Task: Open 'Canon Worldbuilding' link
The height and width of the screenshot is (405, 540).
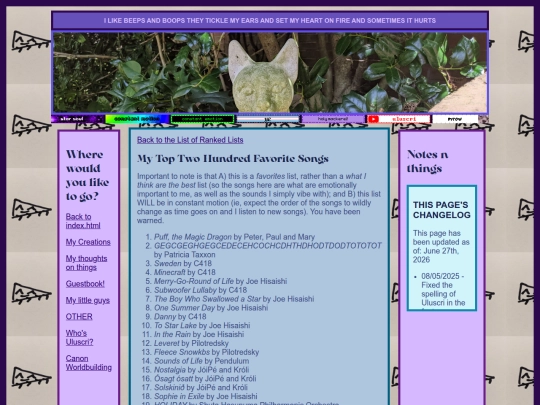Action: 89,363
